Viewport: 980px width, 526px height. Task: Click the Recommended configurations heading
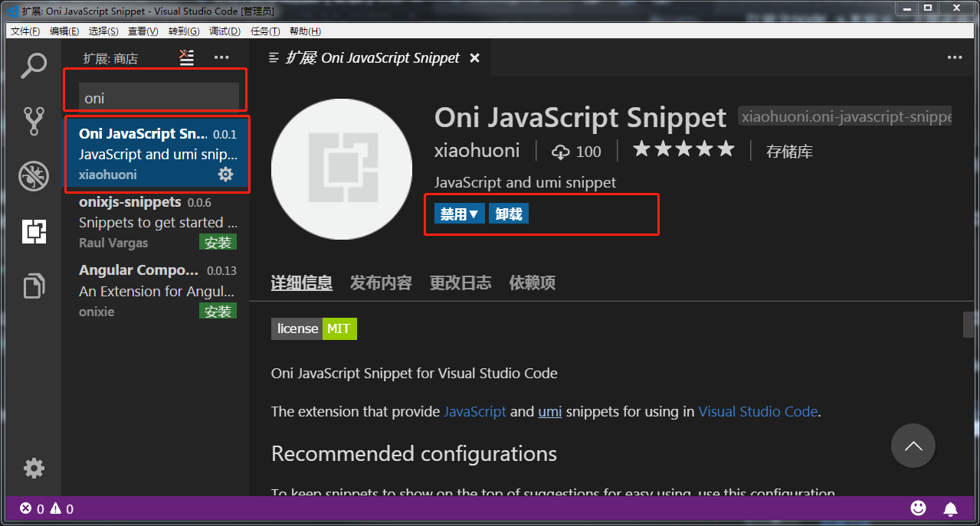pos(414,453)
